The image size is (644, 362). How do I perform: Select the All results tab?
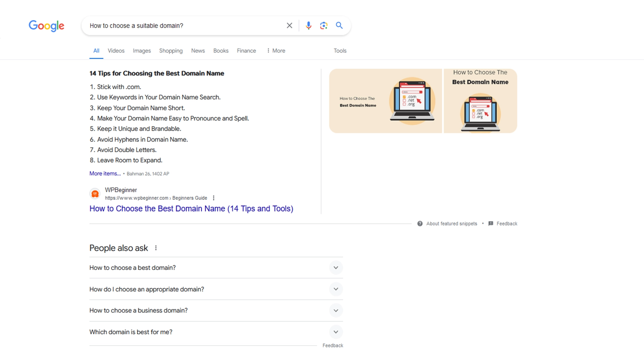click(96, 51)
